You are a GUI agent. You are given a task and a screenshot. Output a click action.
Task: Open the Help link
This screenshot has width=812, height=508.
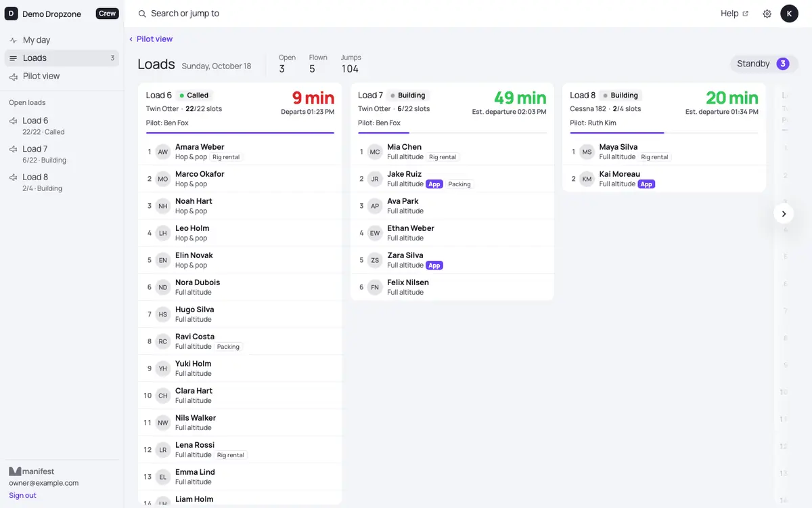click(x=734, y=14)
